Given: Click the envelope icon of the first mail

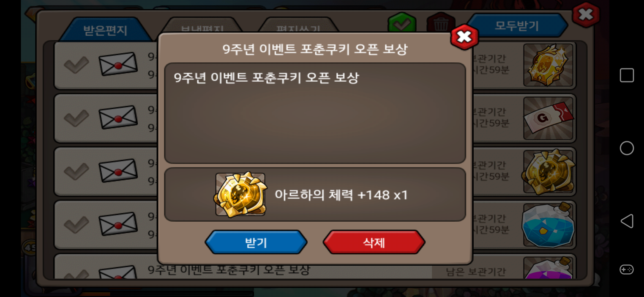Looking at the screenshot, I should click(118, 64).
